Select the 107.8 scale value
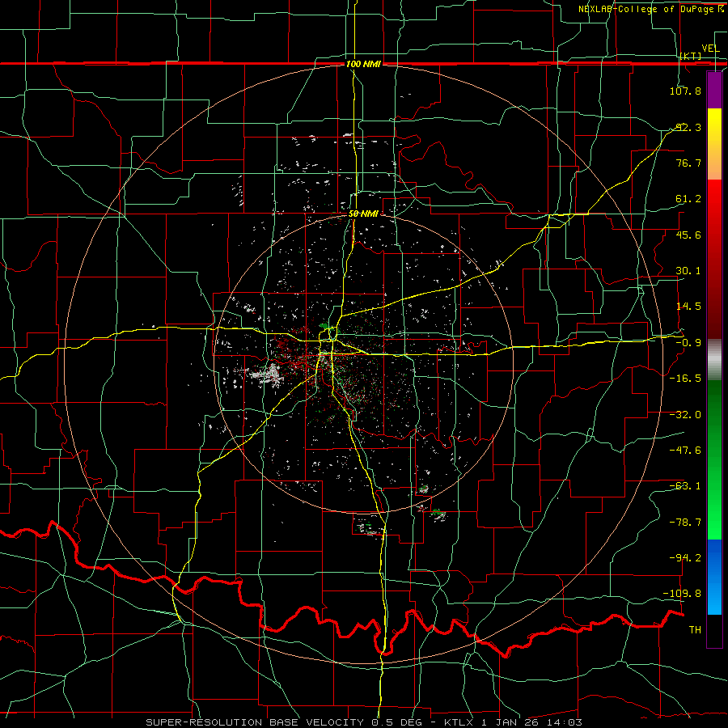This screenshot has width=728, height=728. 685,91
